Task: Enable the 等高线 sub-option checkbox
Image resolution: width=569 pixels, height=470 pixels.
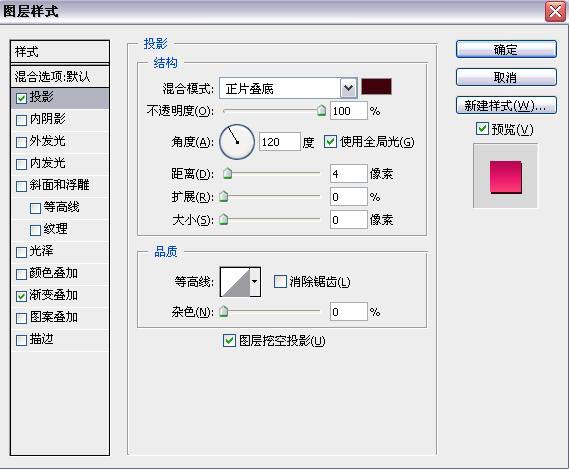Action: point(35,208)
